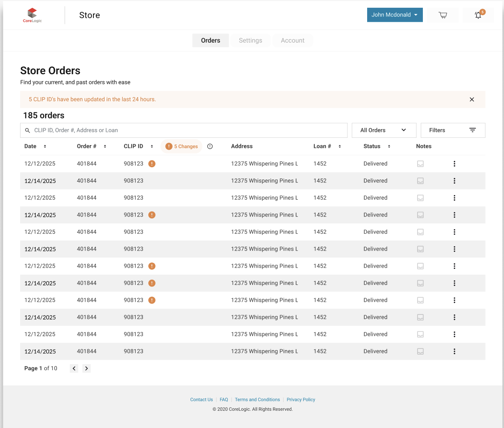The width and height of the screenshot is (504, 428).
Task: Click the warning icon in the first row
Action: coord(152,164)
